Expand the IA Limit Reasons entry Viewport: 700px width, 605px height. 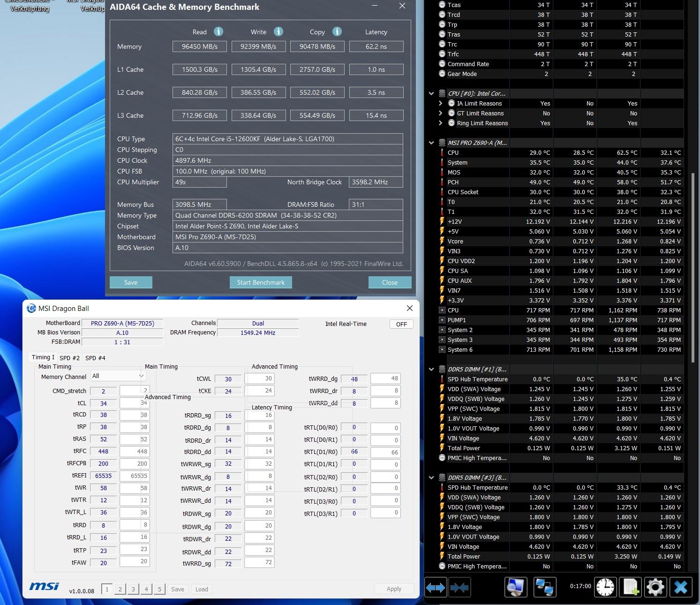[x=440, y=103]
